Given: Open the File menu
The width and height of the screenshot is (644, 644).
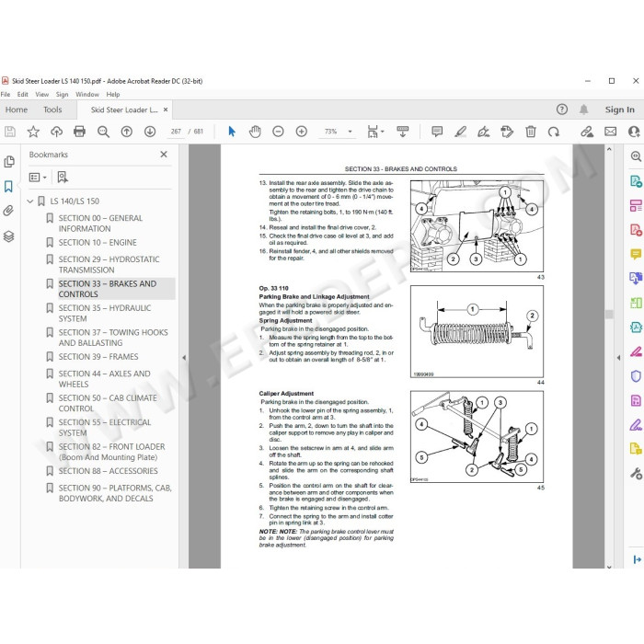Looking at the screenshot, I should (6, 95).
